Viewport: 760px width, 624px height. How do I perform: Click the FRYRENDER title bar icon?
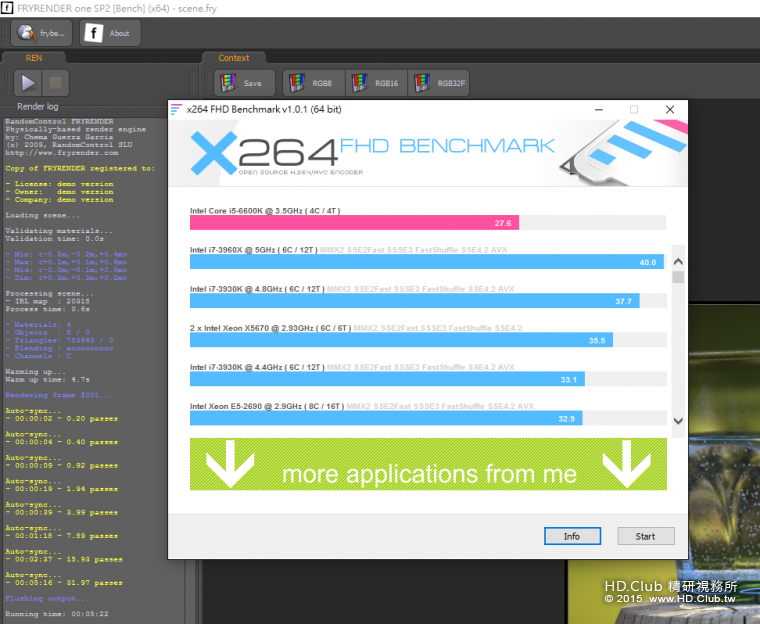coord(7,7)
